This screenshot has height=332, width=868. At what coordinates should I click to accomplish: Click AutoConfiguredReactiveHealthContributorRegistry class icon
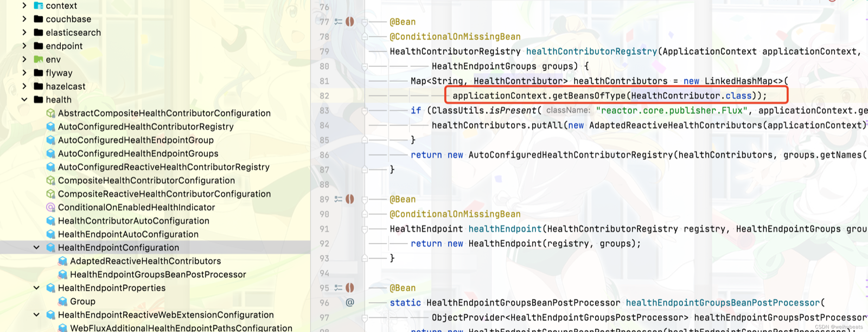click(50, 167)
